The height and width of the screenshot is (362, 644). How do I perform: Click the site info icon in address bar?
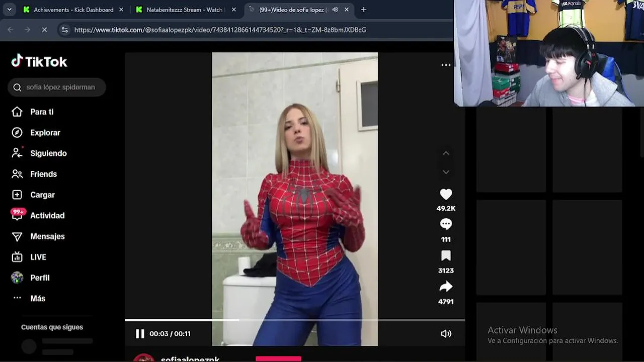tap(64, 30)
